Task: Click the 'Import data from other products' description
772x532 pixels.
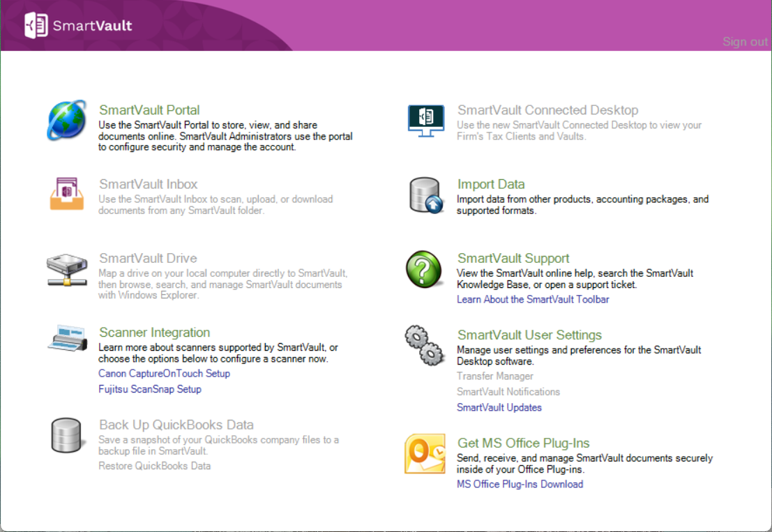Action: coord(582,205)
